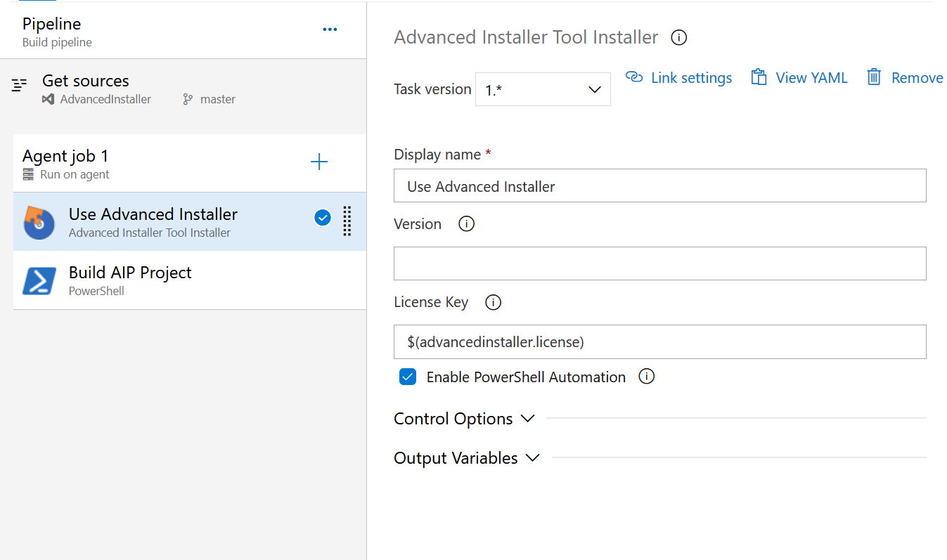Click the Enable PowerShell Automation label

tap(526, 377)
